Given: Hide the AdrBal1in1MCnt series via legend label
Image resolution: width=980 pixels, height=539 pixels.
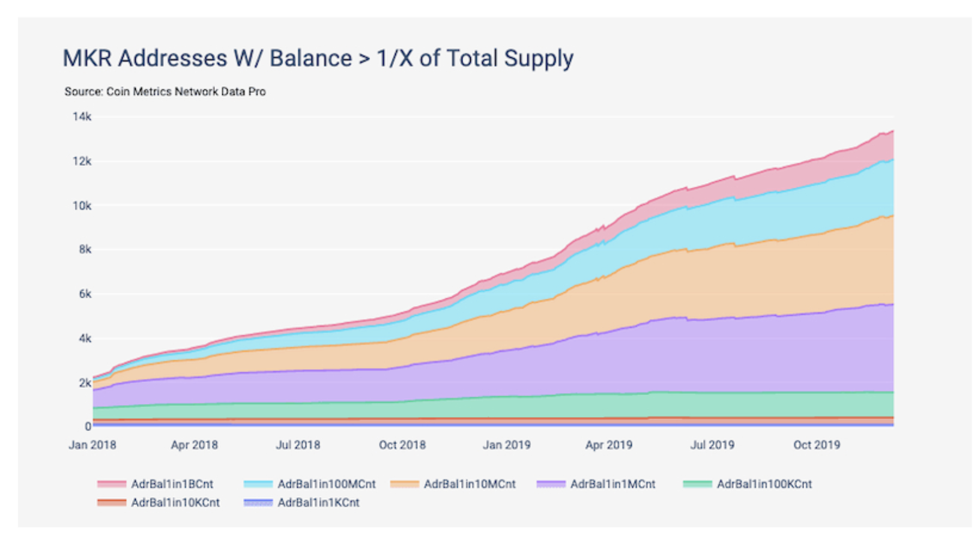Looking at the screenshot, I should click(612, 484).
